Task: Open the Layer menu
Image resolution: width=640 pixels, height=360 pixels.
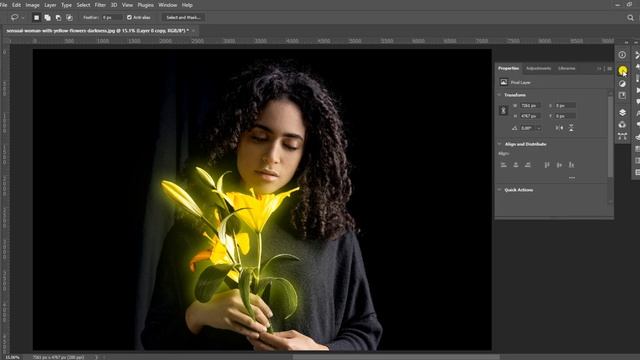Action: pyautogui.click(x=50, y=5)
